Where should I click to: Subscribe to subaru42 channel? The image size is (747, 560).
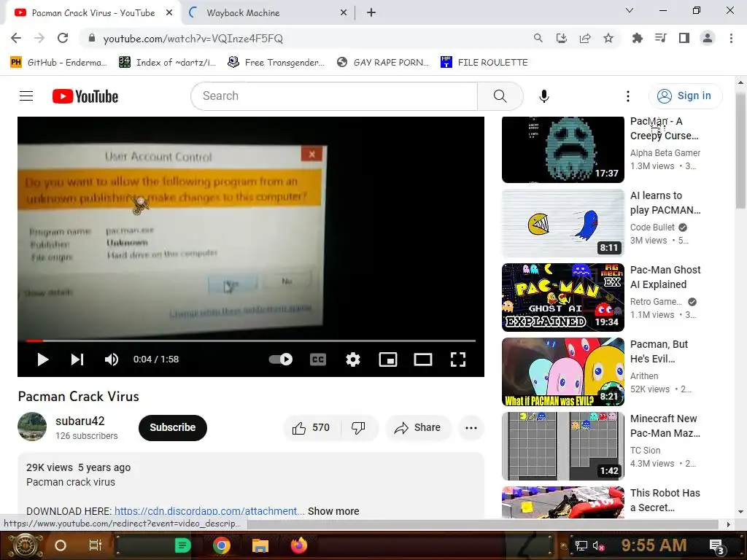coord(172,427)
